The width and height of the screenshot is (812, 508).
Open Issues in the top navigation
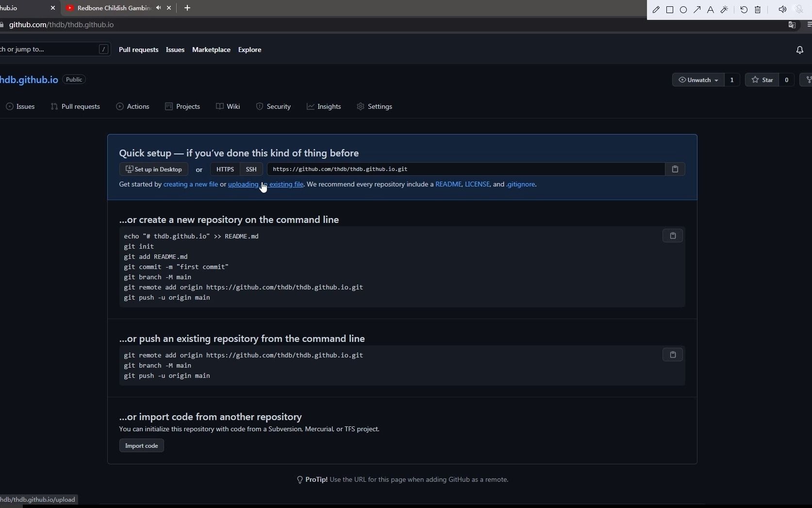click(175, 50)
